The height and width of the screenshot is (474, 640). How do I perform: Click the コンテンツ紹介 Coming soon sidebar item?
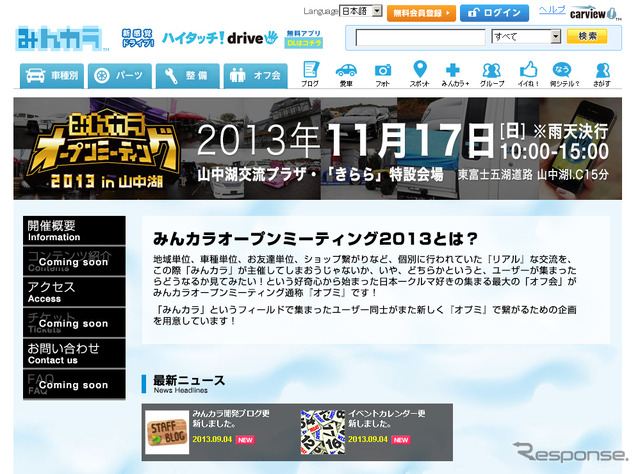[74, 261]
